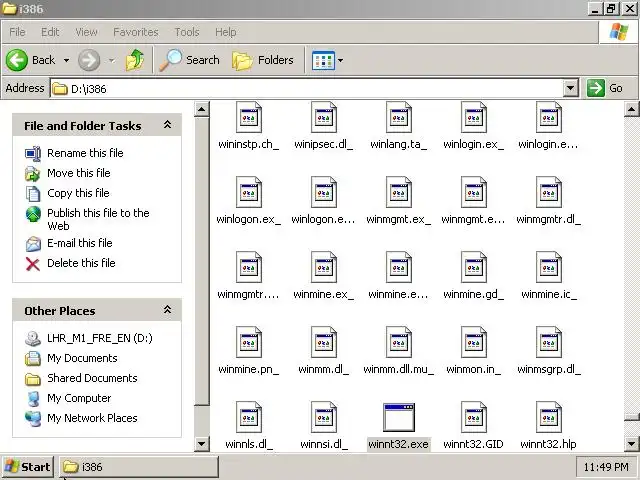This screenshot has height=480, width=640.
Task: Select the winlang.ta_ file icon
Action: coord(399,117)
